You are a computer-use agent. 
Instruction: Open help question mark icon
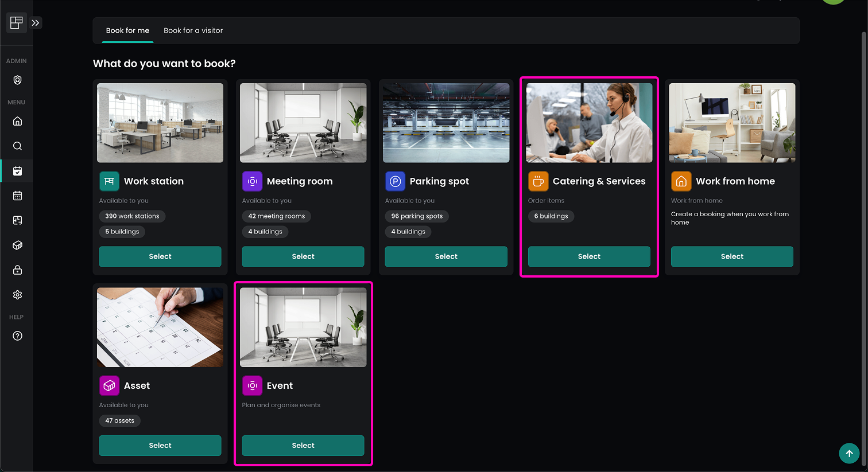pyautogui.click(x=17, y=336)
